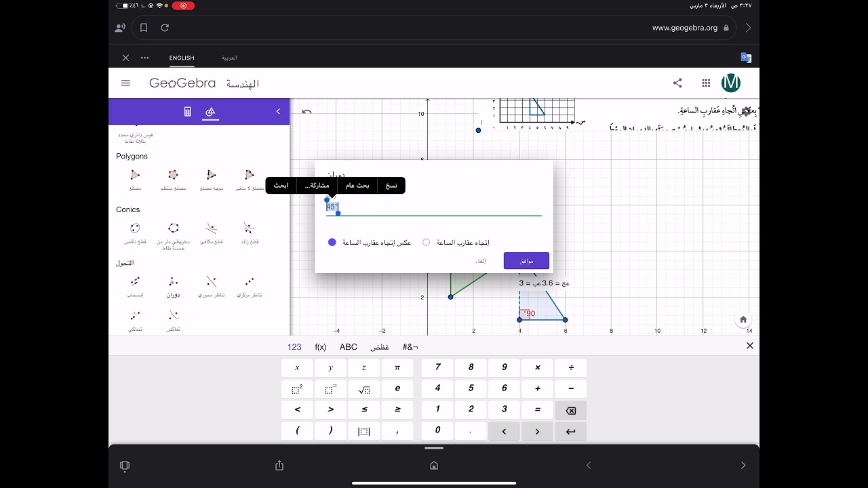
Task: Select the Rotate (دوران) tool
Action: click(x=173, y=286)
